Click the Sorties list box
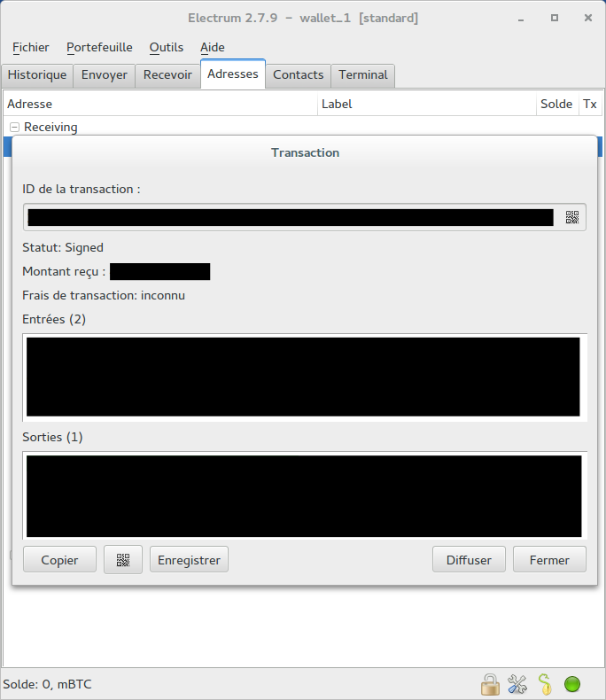The width and height of the screenshot is (606, 700). (x=305, y=495)
